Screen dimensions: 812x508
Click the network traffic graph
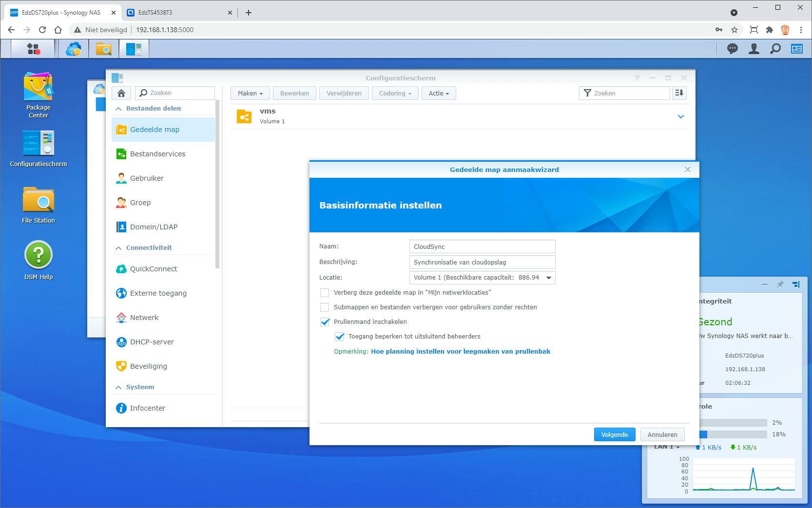pos(744,474)
